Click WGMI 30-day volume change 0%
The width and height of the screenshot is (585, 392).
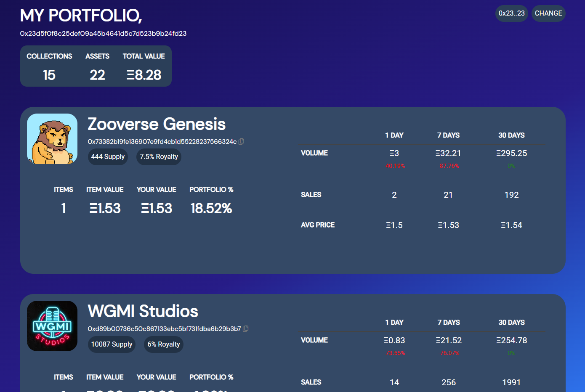tap(511, 353)
